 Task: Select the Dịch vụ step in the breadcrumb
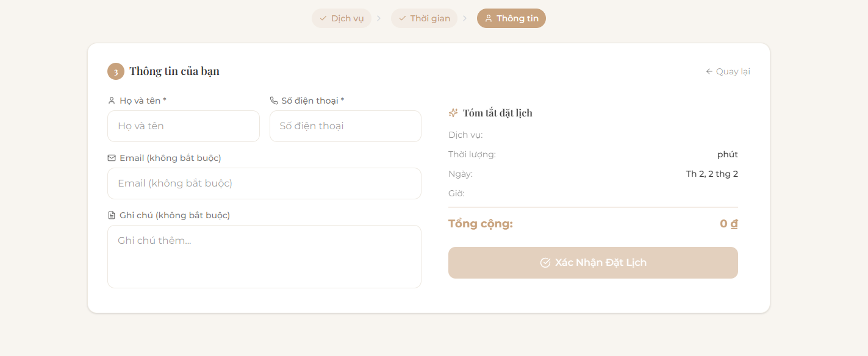tap(342, 18)
